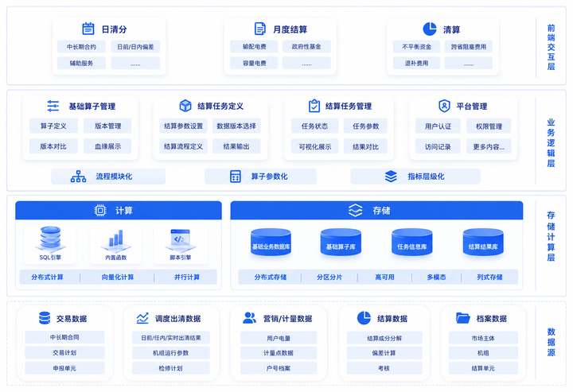Open 权限管理 button

click(x=489, y=126)
